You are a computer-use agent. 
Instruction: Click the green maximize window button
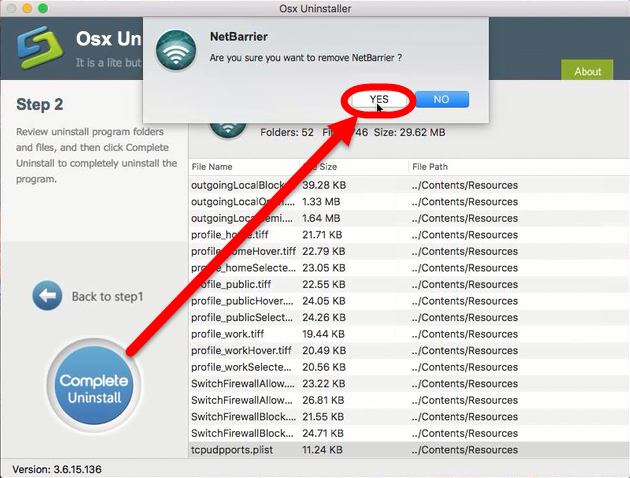pyautogui.click(x=50, y=9)
